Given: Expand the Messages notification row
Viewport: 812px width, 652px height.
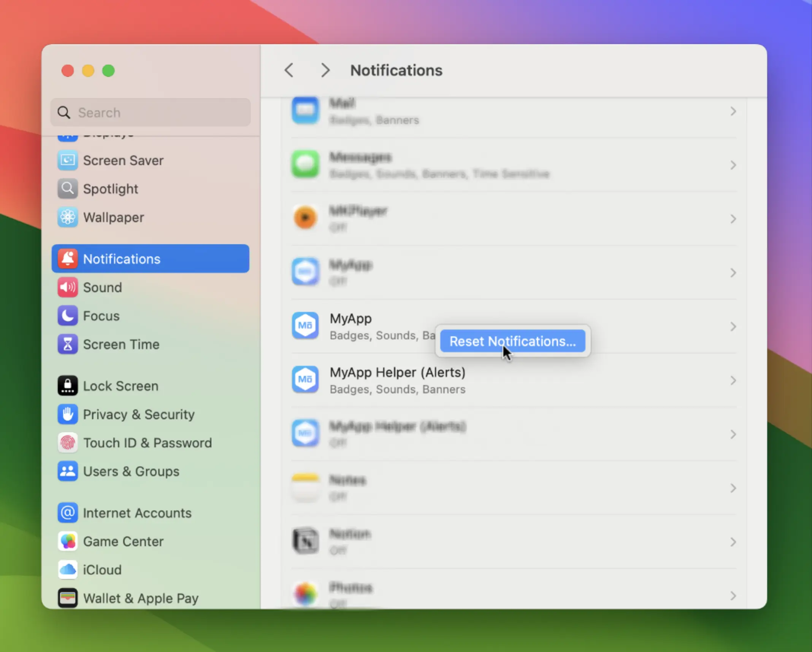Looking at the screenshot, I should (733, 165).
